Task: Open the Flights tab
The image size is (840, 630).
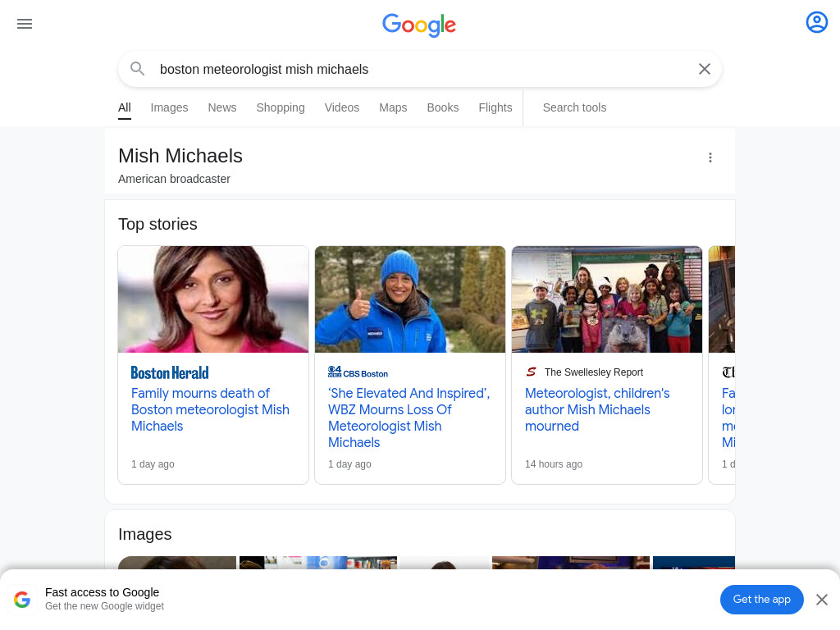Action: click(495, 107)
